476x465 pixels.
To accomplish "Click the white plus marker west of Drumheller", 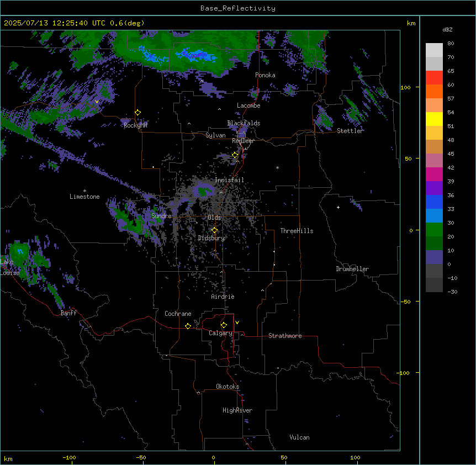I will pos(338,207).
